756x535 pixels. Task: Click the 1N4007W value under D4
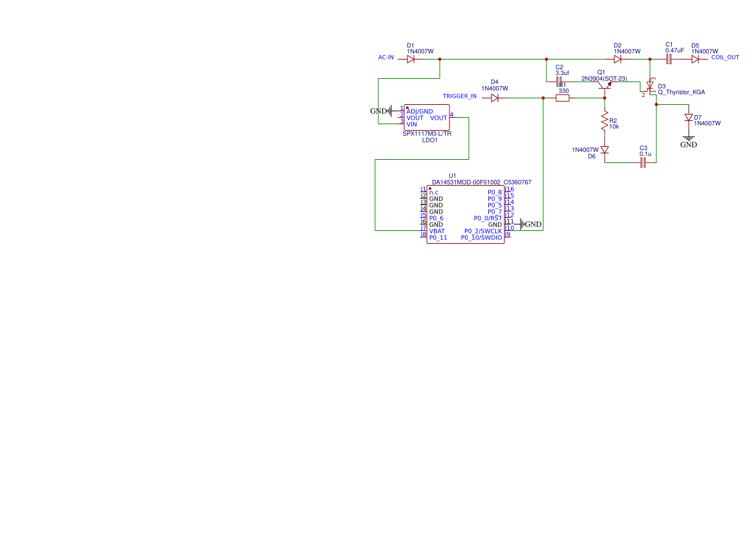[x=495, y=88]
